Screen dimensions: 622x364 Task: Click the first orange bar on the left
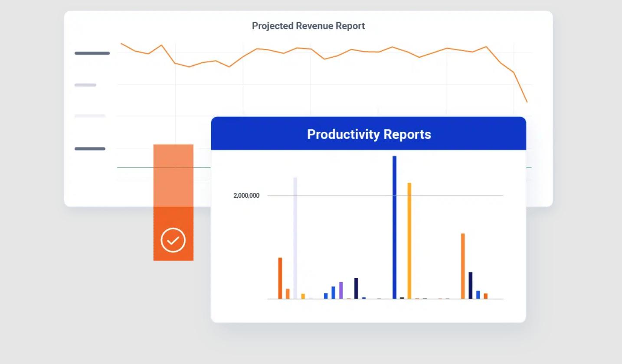pos(280,278)
